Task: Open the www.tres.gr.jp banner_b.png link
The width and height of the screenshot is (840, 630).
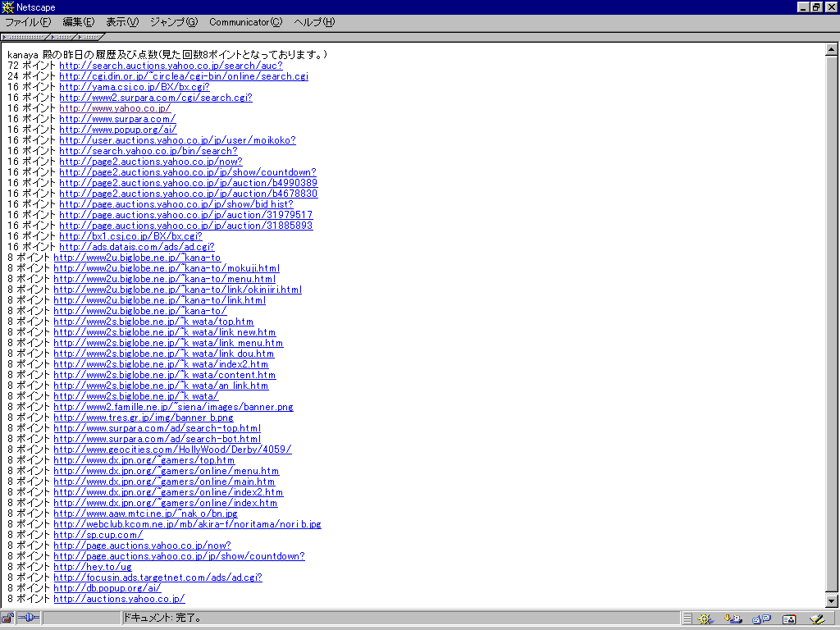Action: 144,418
